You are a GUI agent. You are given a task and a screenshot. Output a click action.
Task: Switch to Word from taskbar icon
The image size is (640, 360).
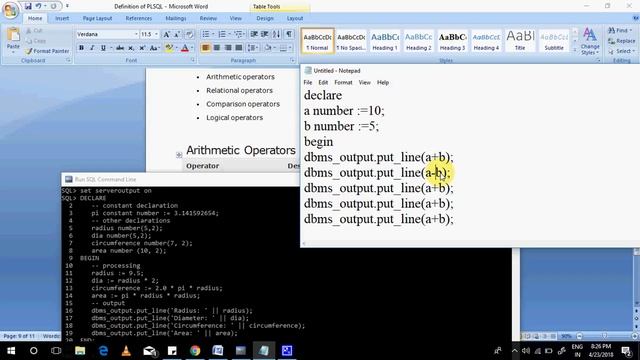coord(218,351)
